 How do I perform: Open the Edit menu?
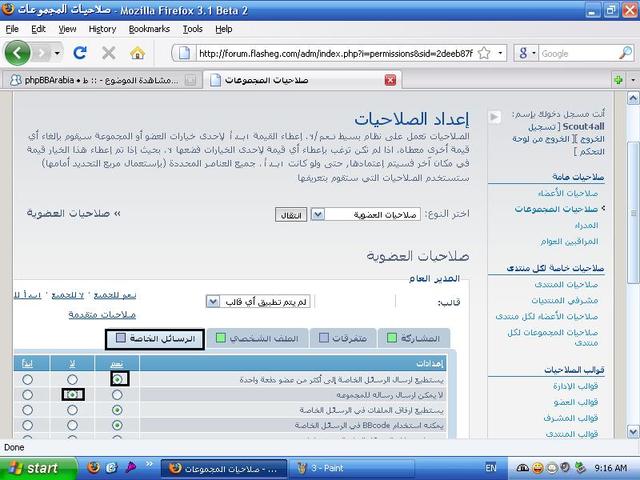(38, 29)
